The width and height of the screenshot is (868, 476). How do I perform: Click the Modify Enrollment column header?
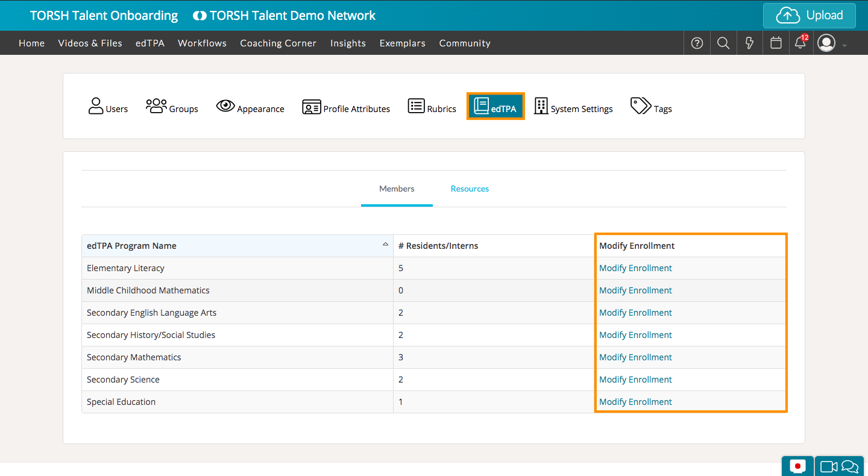click(690, 246)
